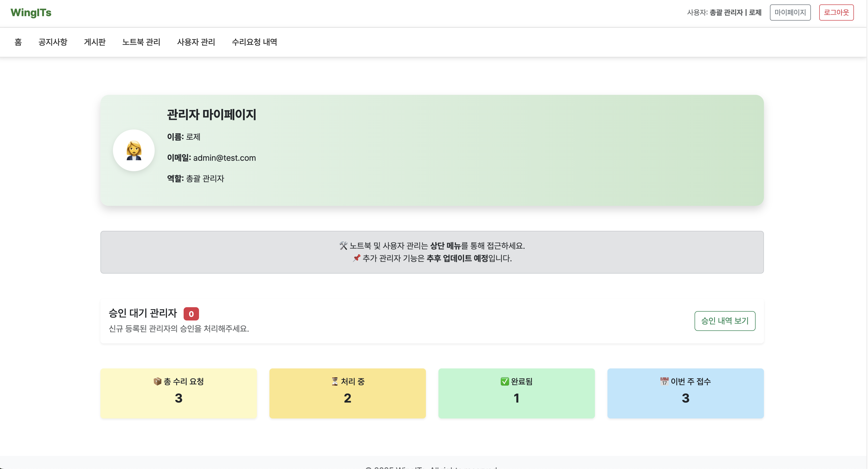Click the admin avatar profile icon
Image resolution: width=868 pixels, height=469 pixels.
(134, 150)
